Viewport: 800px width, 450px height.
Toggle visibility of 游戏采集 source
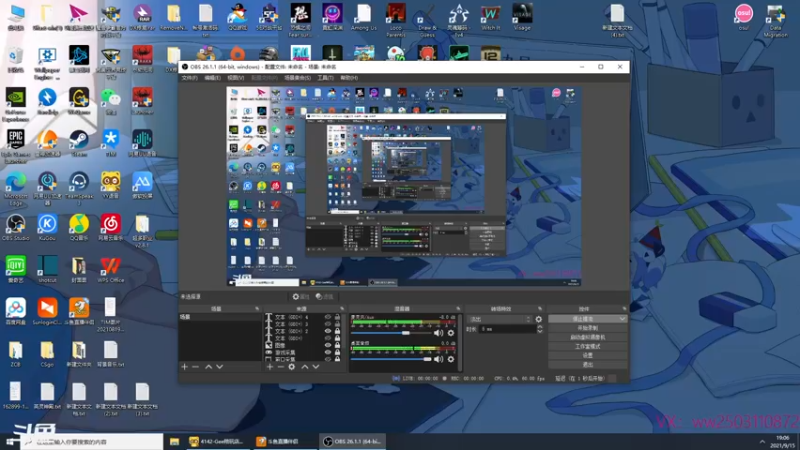(x=328, y=352)
